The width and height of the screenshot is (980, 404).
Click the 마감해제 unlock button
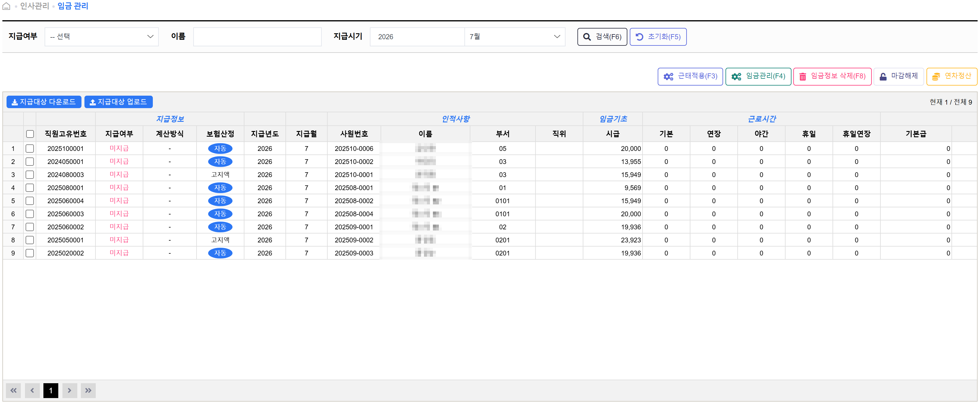[x=898, y=76]
